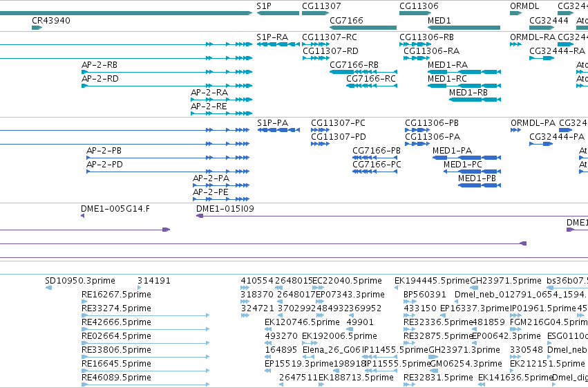The height and width of the screenshot is (388, 588).
Task: Click the ORMDL-PA protein label
Action: tap(533, 122)
